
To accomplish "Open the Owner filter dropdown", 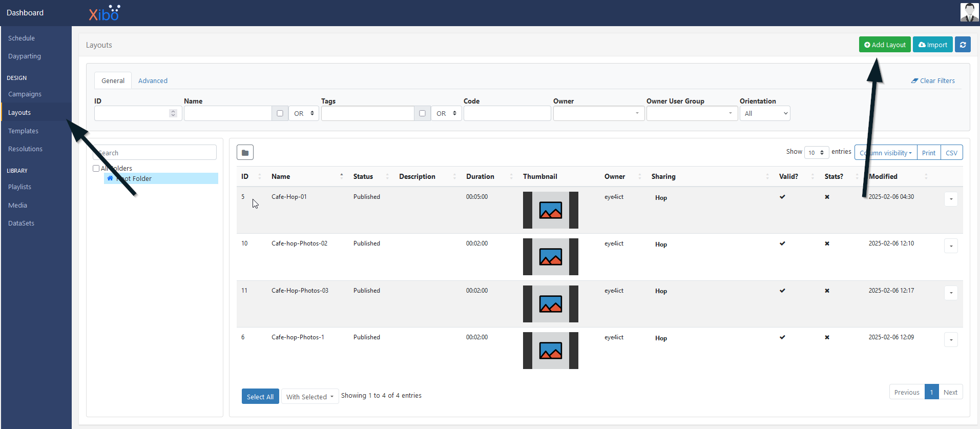I will [x=599, y=113].
